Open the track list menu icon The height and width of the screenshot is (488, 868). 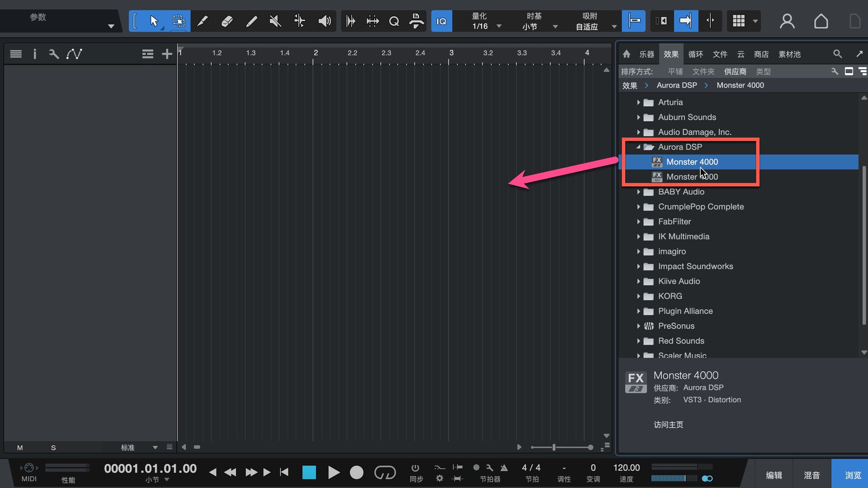(x=16, y=54)
